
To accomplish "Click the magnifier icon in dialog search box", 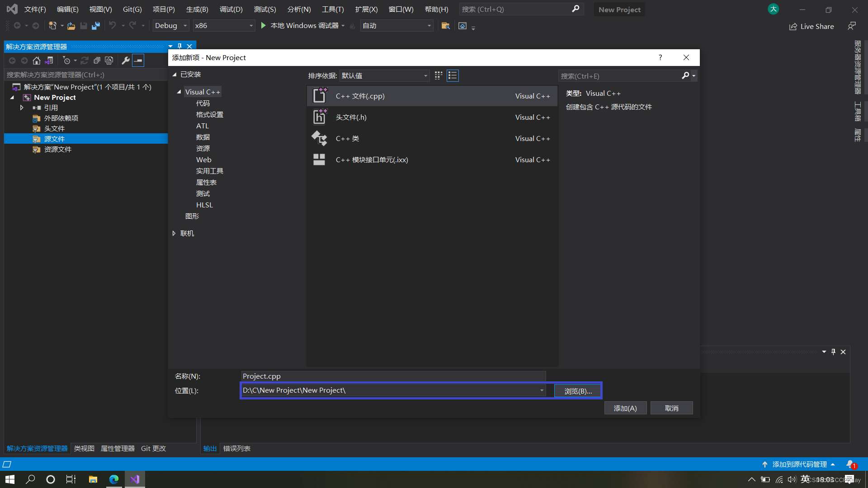I will click(686, 76).
